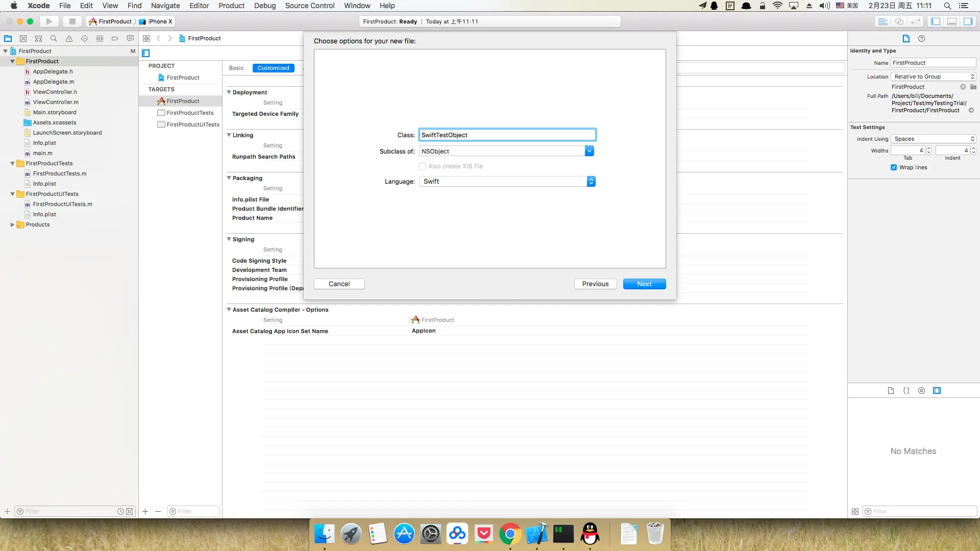Open the Issue navigator warning icon
This screenshot has height=551, width=980.
click(x=69, y=38)
